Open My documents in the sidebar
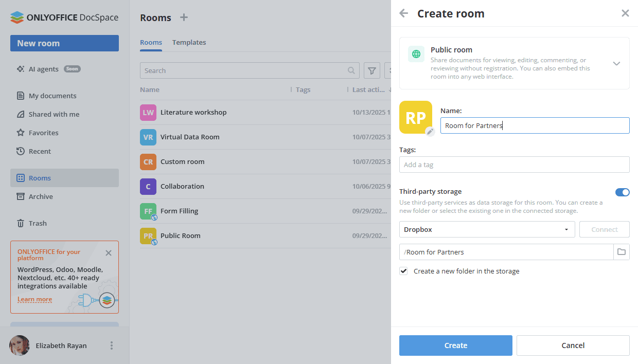Screen dimensions: 638x364 point(52,96)
